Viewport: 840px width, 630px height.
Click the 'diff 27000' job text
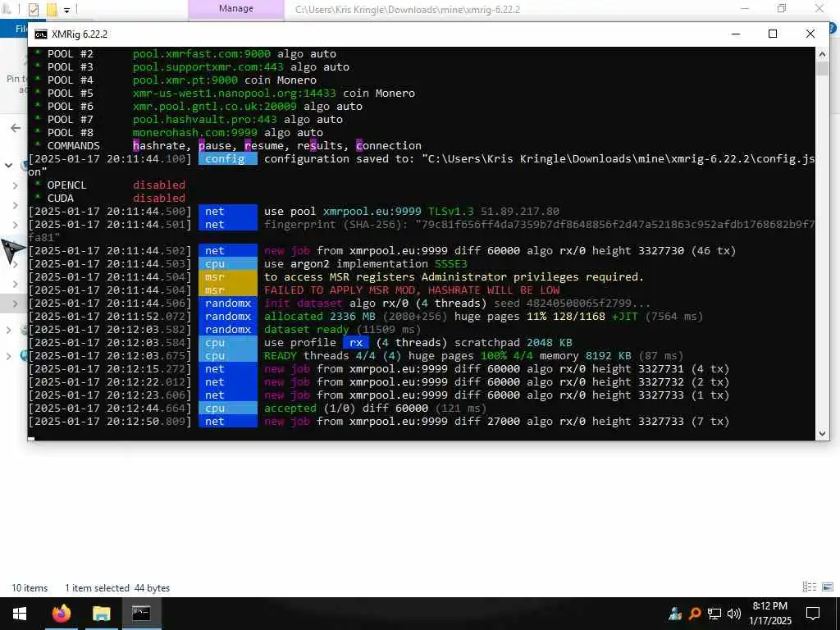point(487,422)
